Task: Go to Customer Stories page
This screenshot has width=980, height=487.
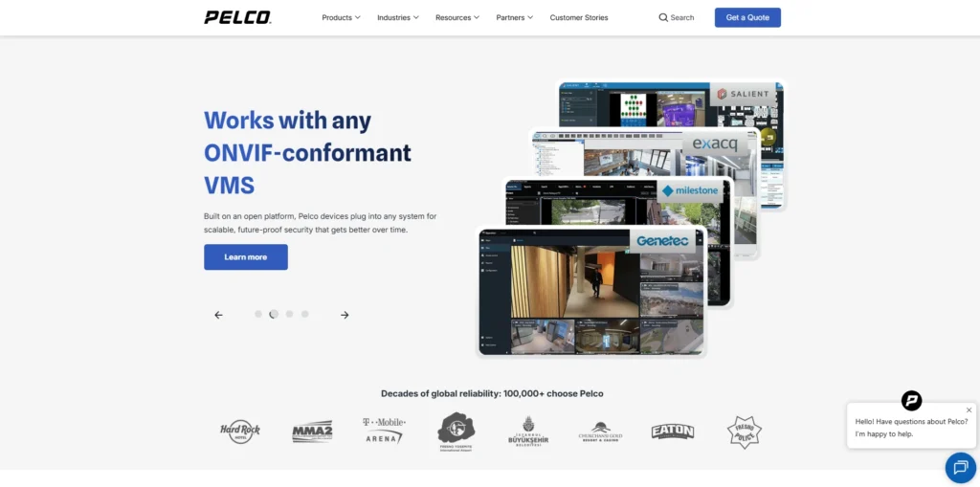Action: point(579,17)
